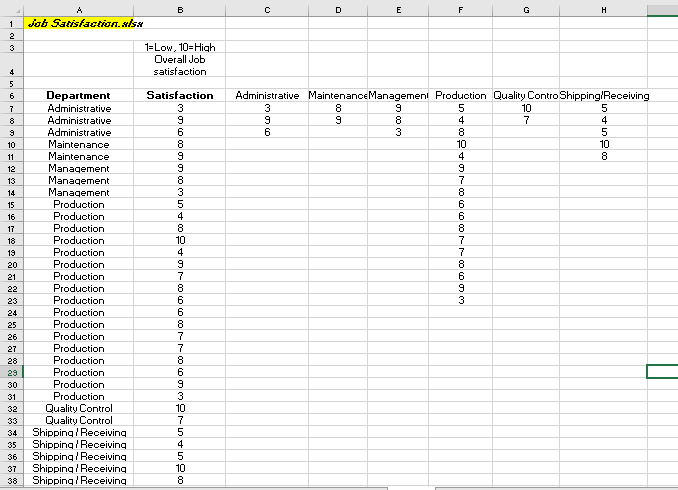Select column D header
The image size is (678, 490).
pos(338,10)
